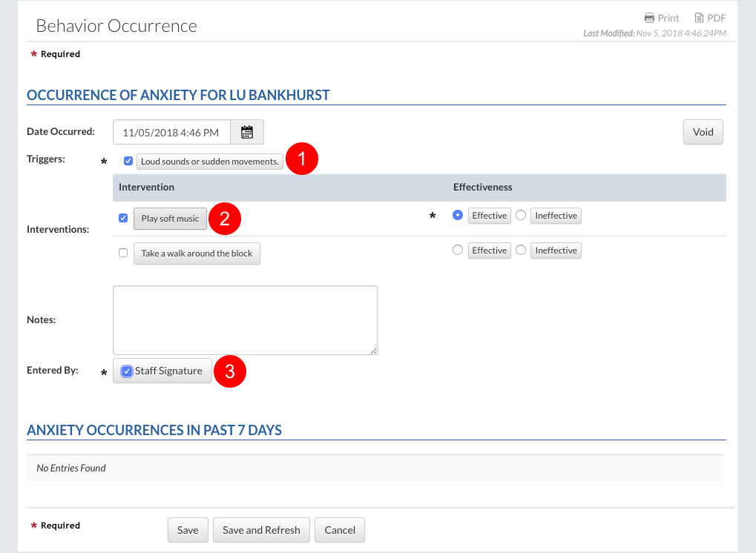Click the Save button
This screenshot has height=553, width=756.
coord(188,530)
